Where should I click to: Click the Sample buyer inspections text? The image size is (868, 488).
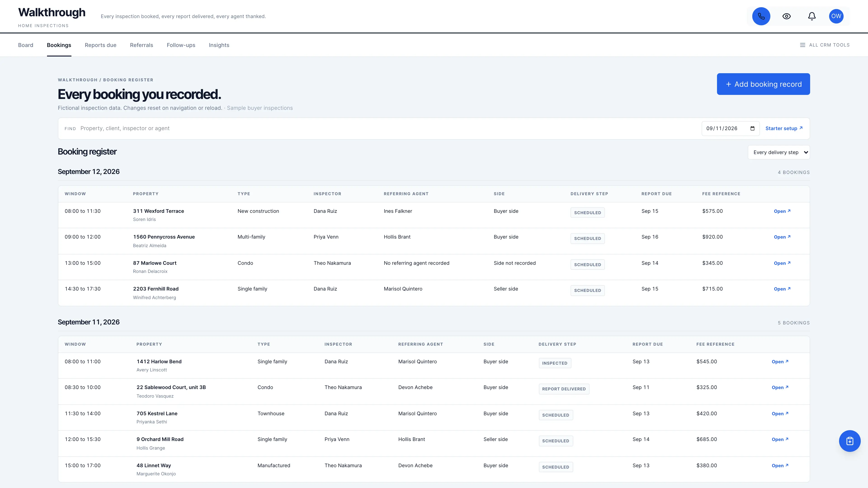click(x=259, y=108)
